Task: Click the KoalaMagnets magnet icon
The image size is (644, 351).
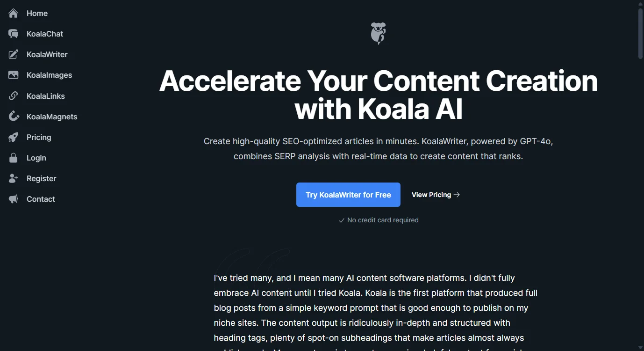Action: point(13,117)
